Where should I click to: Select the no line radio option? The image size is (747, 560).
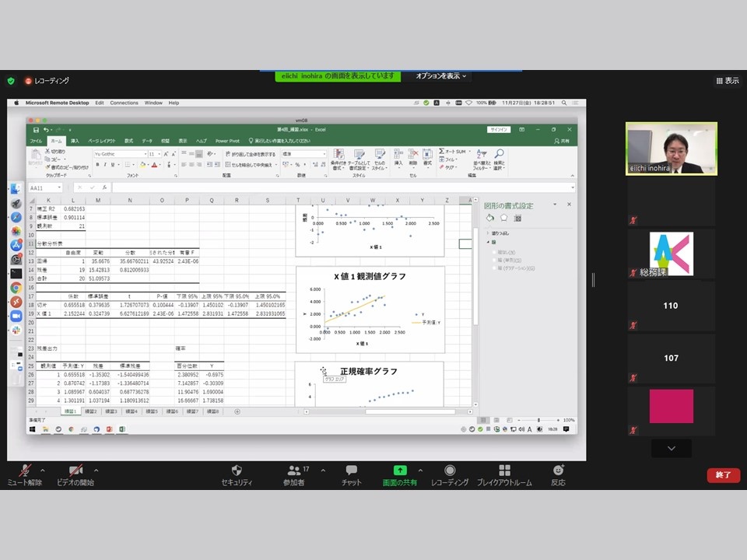click(x=495, y=252)
